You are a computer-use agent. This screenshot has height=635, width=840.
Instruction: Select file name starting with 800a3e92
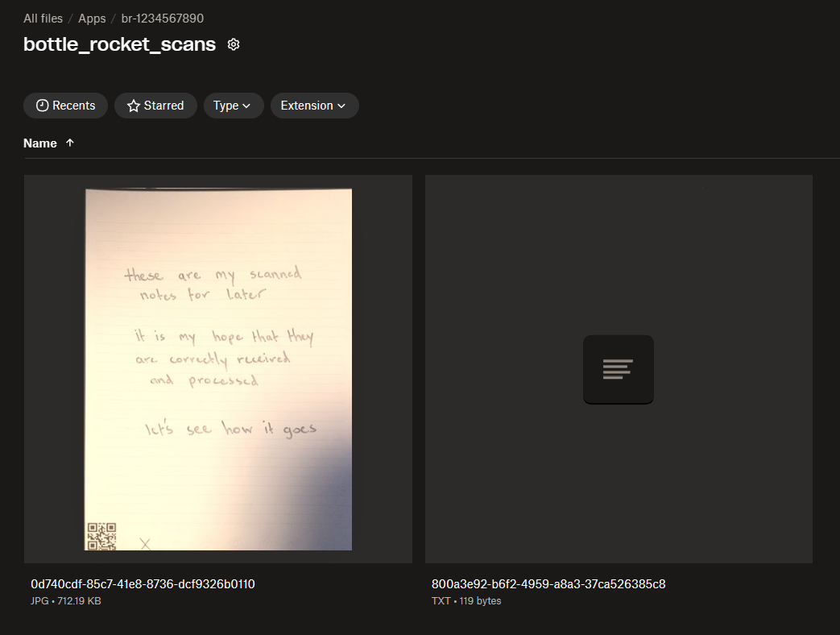tap(548, 584)
